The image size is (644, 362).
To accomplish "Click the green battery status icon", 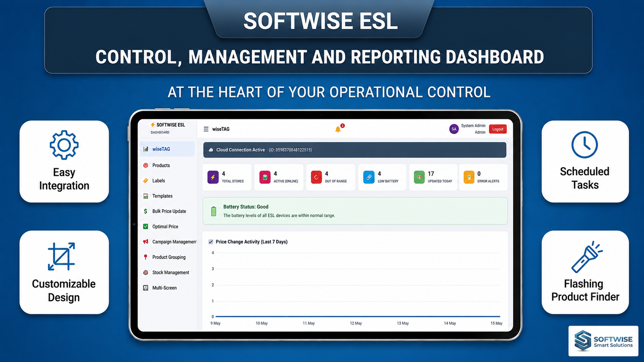I will [214, 211].
